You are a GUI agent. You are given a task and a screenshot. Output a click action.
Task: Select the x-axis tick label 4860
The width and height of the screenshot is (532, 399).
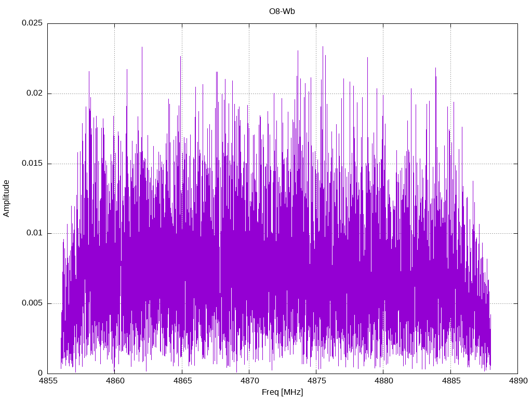(115, 381)
